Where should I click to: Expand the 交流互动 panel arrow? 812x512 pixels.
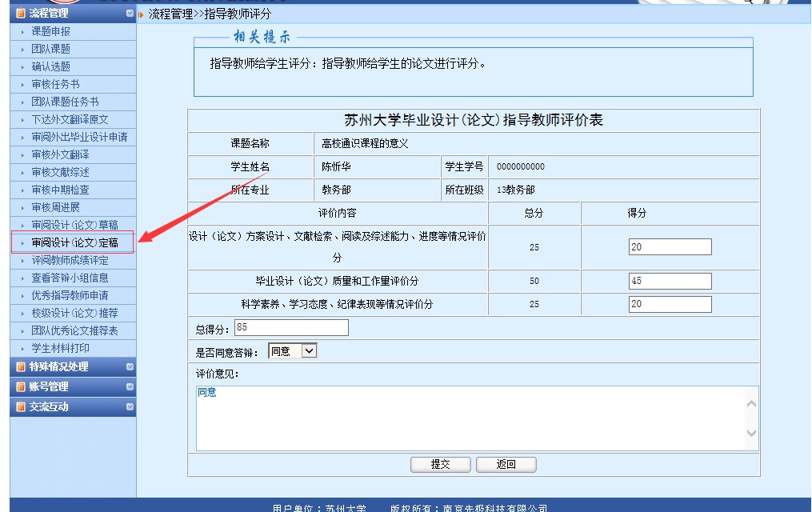[130, 406]
